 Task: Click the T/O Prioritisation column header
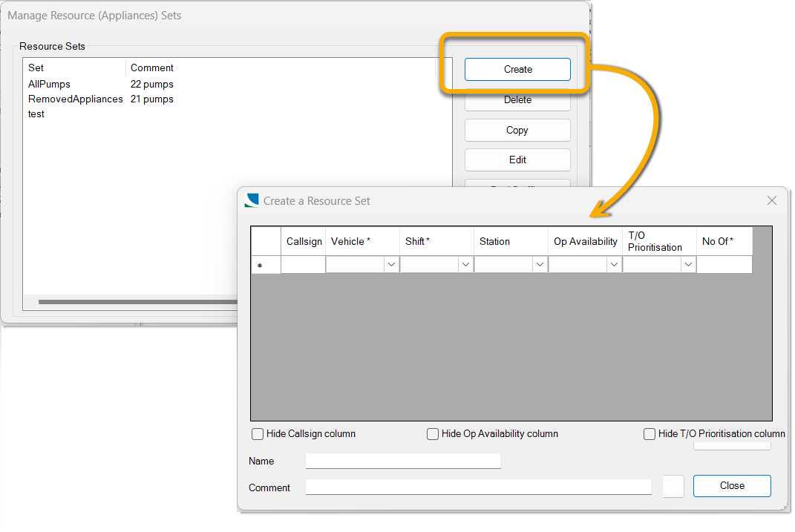(659, 242)
